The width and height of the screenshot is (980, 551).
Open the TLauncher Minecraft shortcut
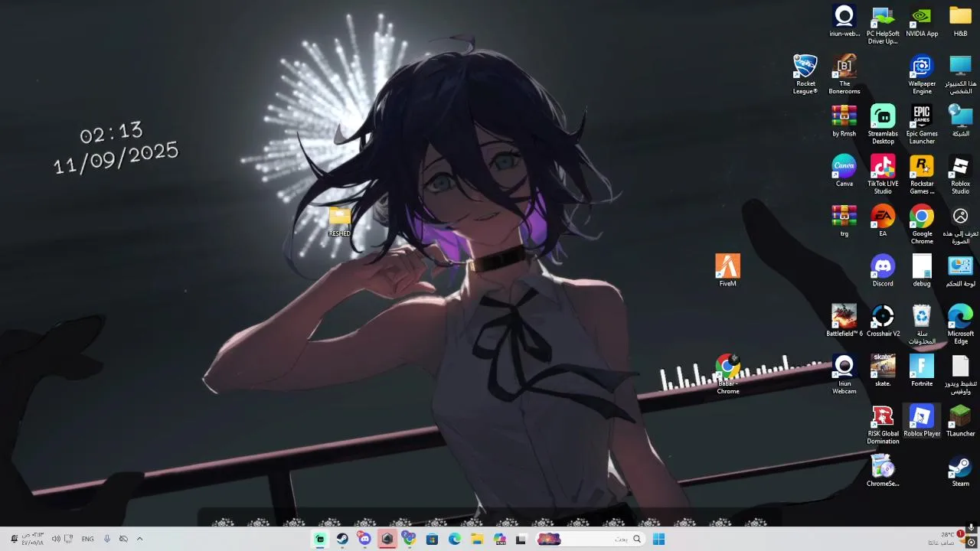coord(960,422)
